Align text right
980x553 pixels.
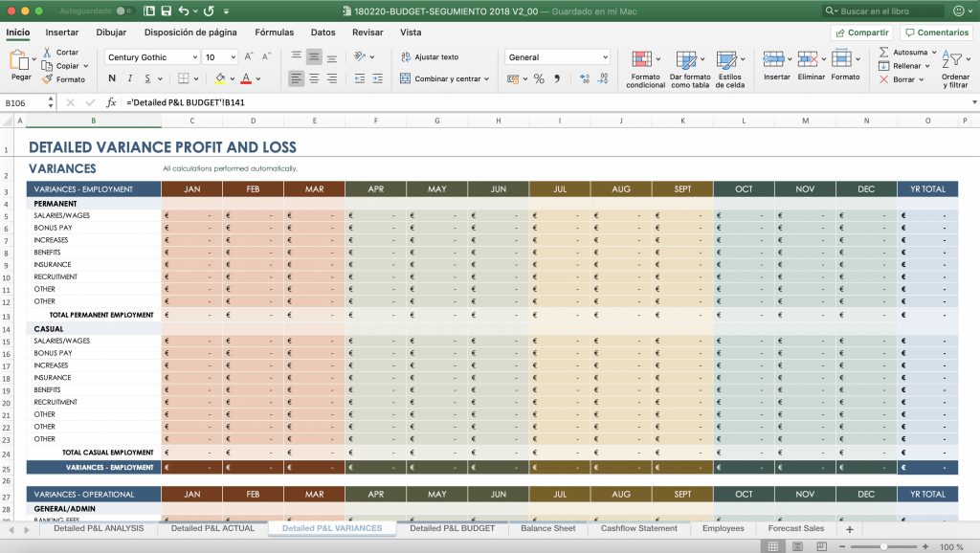pos(332,78)
